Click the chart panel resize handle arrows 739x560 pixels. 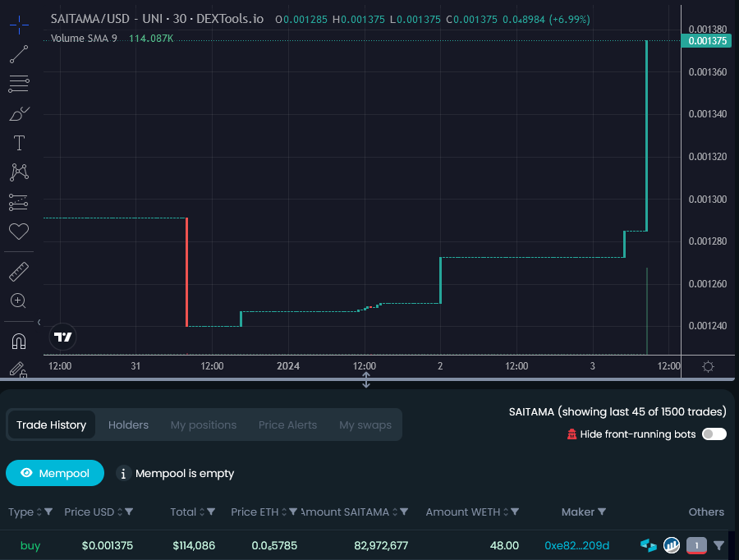click(x=366, y=380)
